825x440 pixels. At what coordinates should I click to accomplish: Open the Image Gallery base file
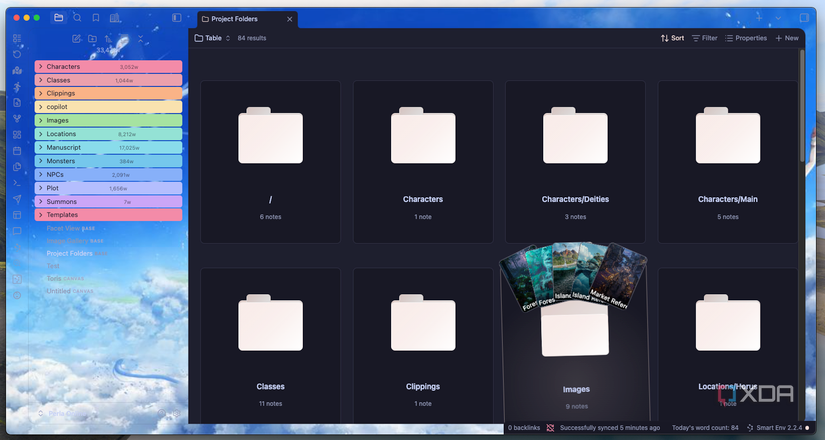click(75, 241)
